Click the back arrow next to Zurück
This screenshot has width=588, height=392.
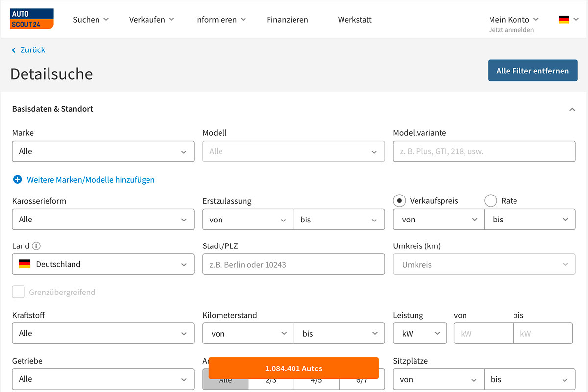point(14,50)
